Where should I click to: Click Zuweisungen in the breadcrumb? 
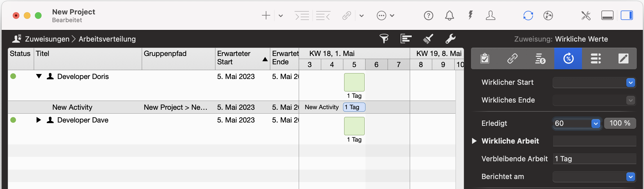point(47,39)
